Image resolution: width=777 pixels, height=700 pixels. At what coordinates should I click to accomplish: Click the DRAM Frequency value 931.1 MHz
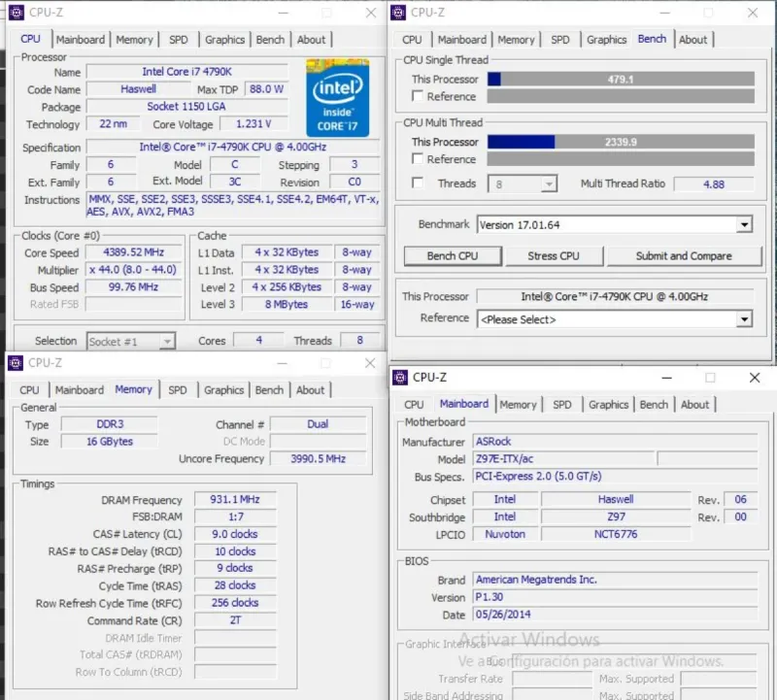pyautogui.click(x=235, y=499)
